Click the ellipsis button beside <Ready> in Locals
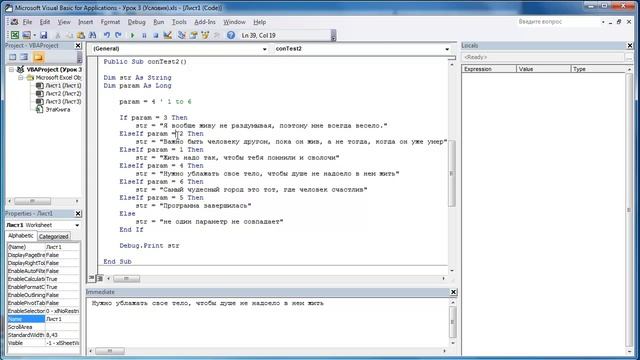This screenshot has height=360, width=640. 629,58
